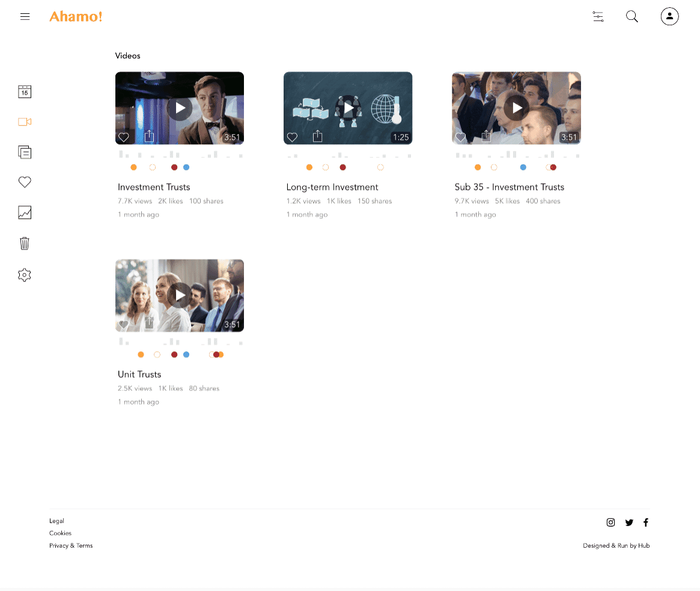Screen dimensions: 700x591
Task: Share the Investment Trusts video
Action: [x=149, y=136]
